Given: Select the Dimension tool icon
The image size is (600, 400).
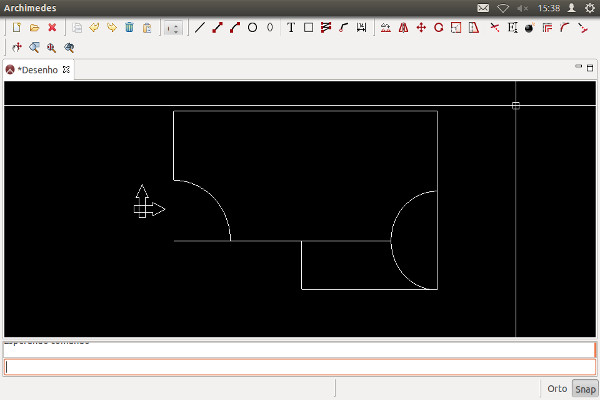Looking at the screenshot, I should pos(361,28).
